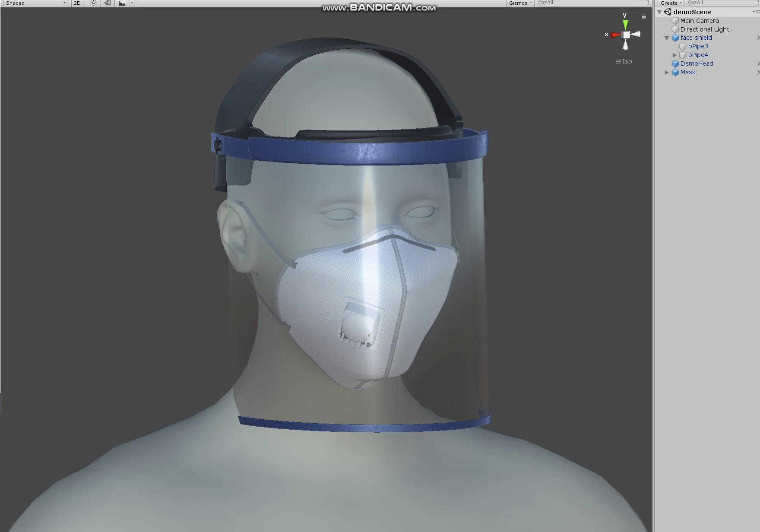Open the demoScene context options menu
The width and height of the screenshot is (760, 532).
click(x=756, y=12)
